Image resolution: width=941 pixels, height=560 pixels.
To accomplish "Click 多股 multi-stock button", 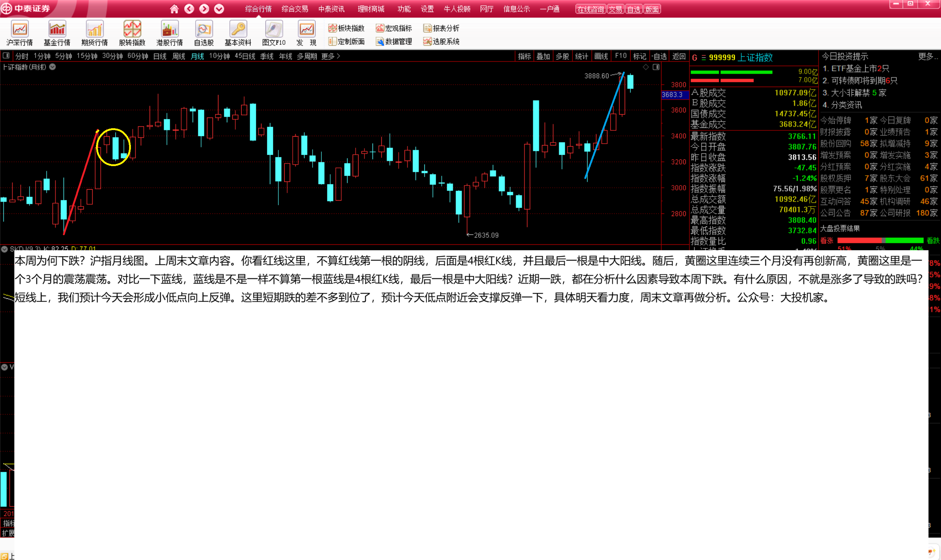I will [563, 56].
